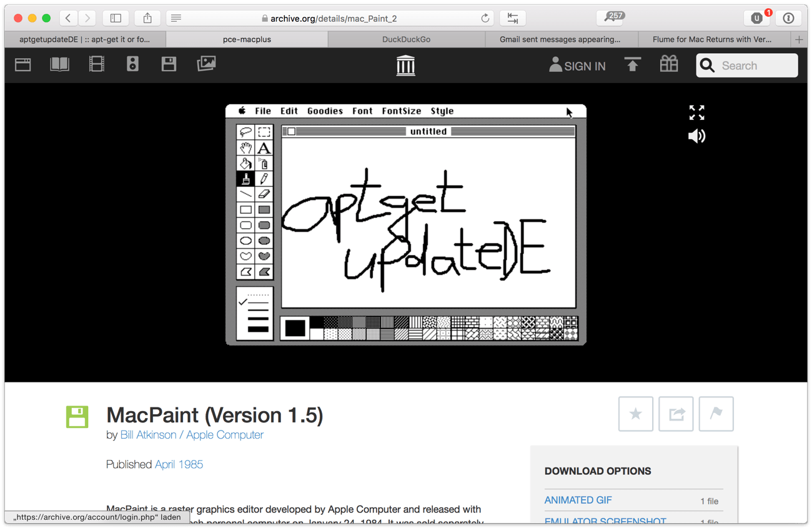Pick the Hand grabber tool

(x=245, y=147)
